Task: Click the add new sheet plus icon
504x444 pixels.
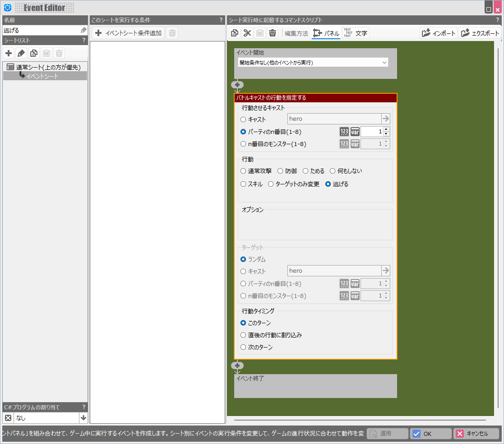Action: (x=9, y=53)
